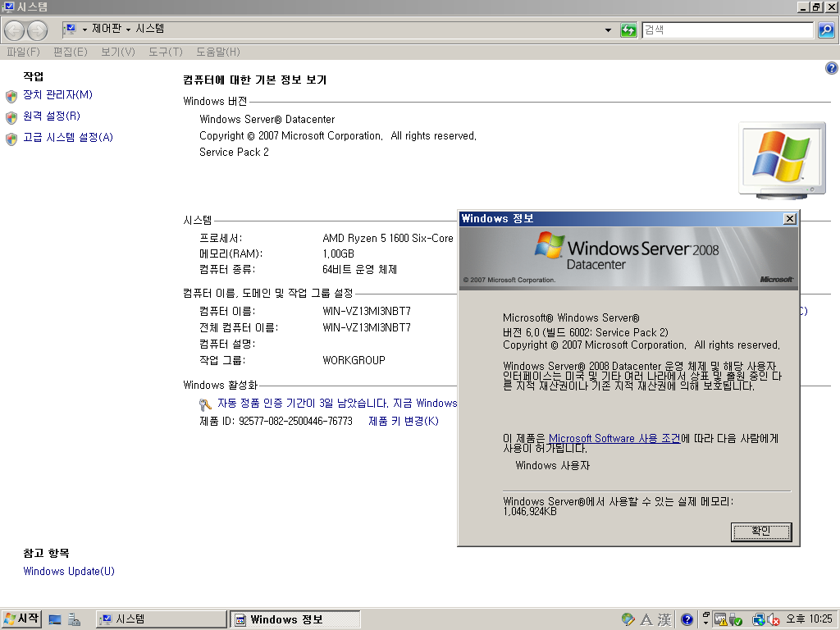The width and height of the screenshot is (840, 630).
Task: Click the language bar globe pencil icon
Action: [x=628, y=620]
